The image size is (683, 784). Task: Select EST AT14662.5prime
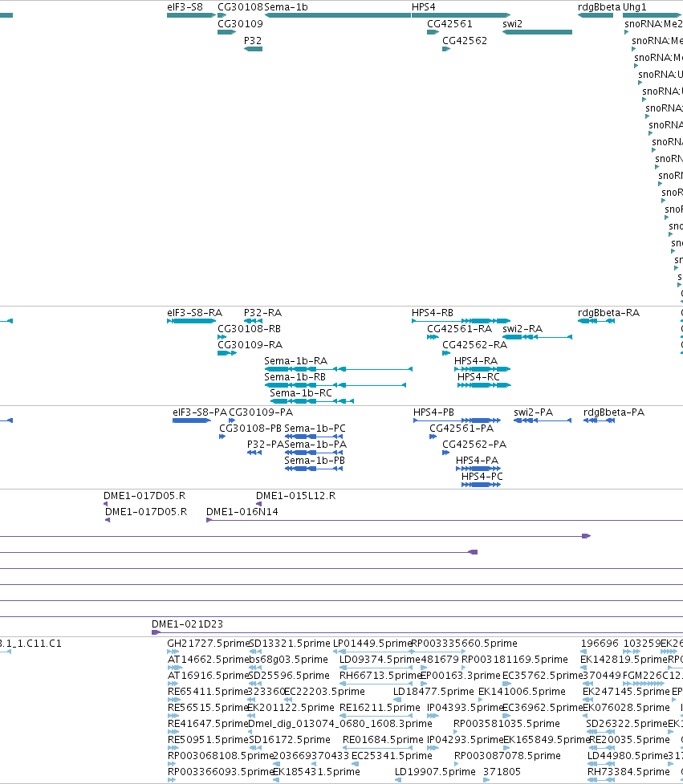tap(208, 660)
